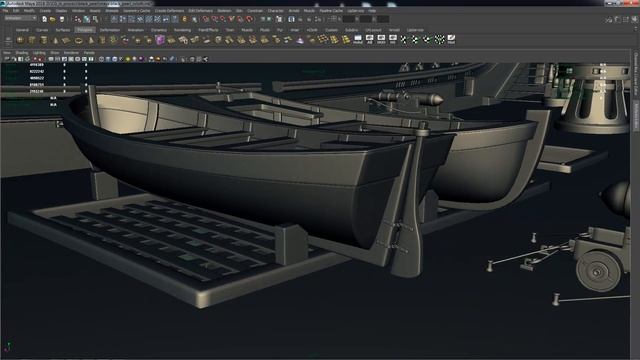Open the Help menu

(371, 11)
